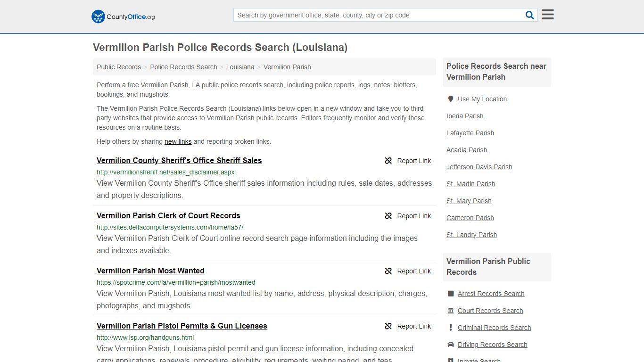Go to Cameron Parish
The height and width of the screenshot is (362, 644).
[470, 218]
